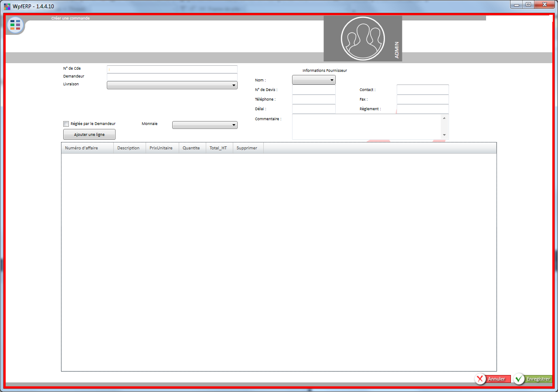Click the red X Annuler icon
The height and width of the screenshot is (392, 558).
(x=480, y=379)
